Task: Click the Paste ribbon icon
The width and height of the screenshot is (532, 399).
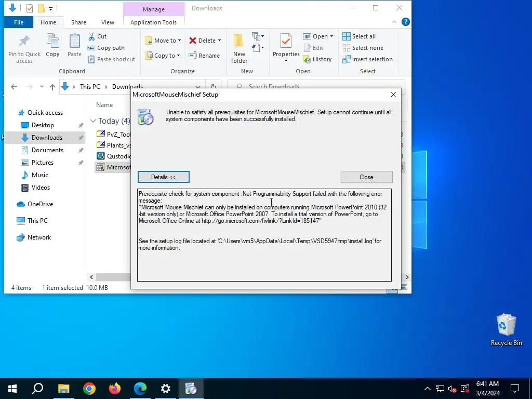Action: 74,41
